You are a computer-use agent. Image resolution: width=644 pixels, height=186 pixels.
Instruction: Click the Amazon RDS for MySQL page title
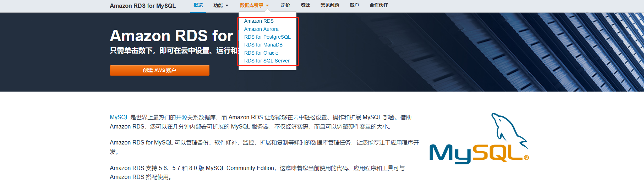click(143, 6)
